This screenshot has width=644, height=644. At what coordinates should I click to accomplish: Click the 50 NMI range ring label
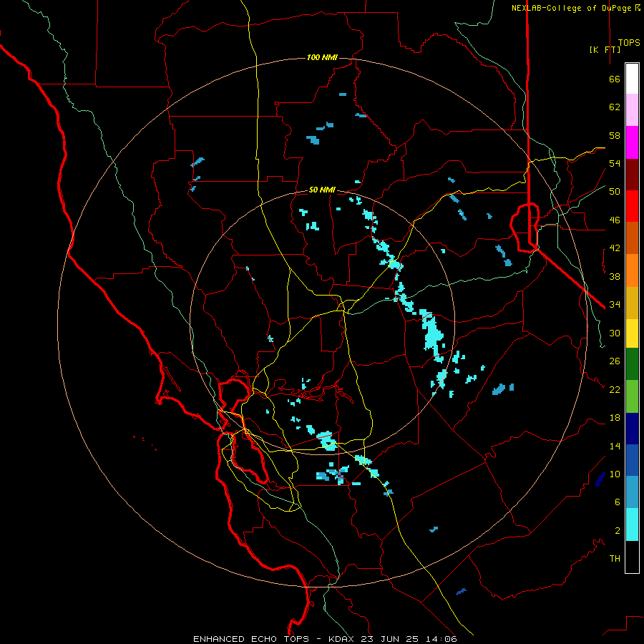tap(322, 190)
